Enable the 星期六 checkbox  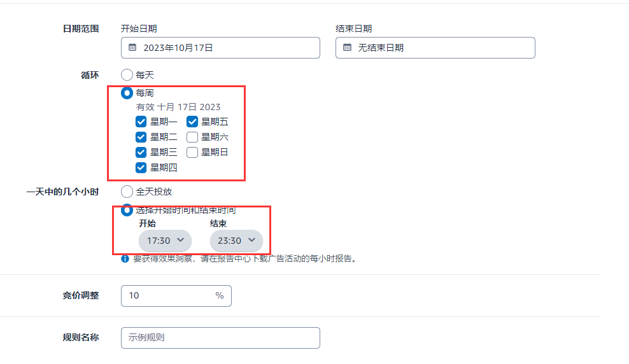click(192, 137)
